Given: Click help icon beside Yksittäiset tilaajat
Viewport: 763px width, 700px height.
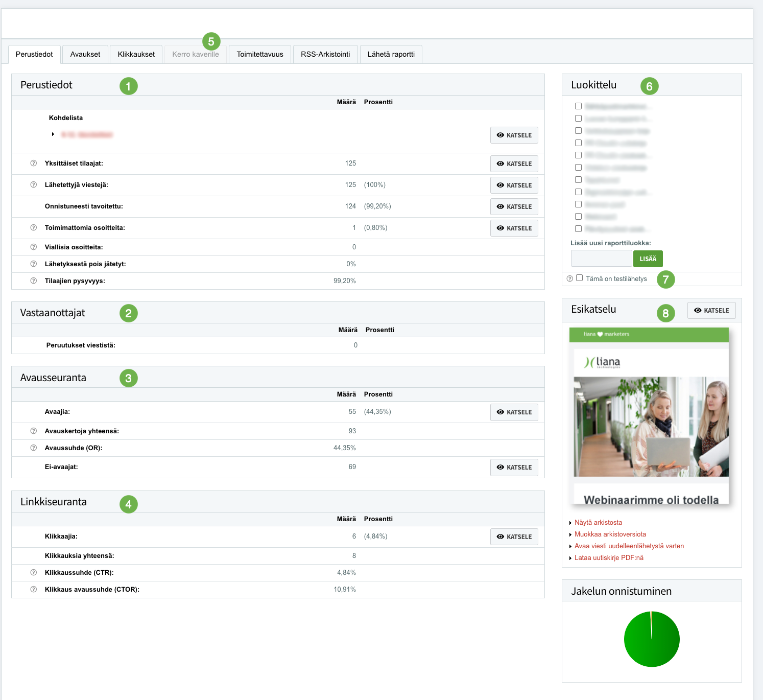Looking at the screenshot, I should (x=34, y=164).
